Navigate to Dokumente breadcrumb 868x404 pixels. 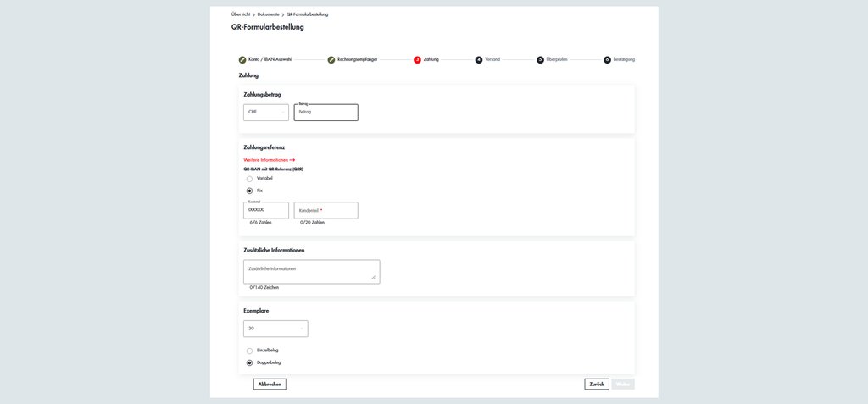point(269,14)
